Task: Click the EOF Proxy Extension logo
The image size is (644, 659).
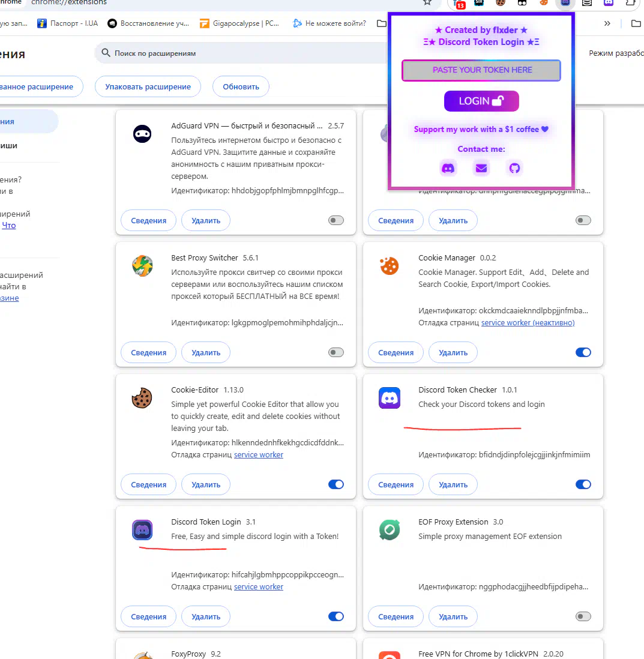Action: click(390, 530)
